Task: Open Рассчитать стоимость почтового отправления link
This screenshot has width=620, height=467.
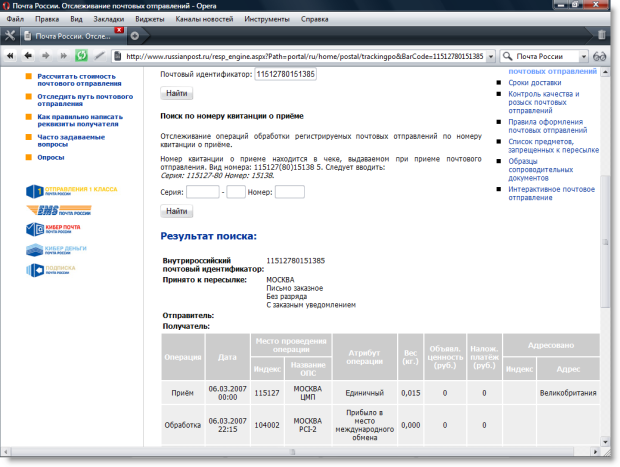Action: tap(79, 80)
